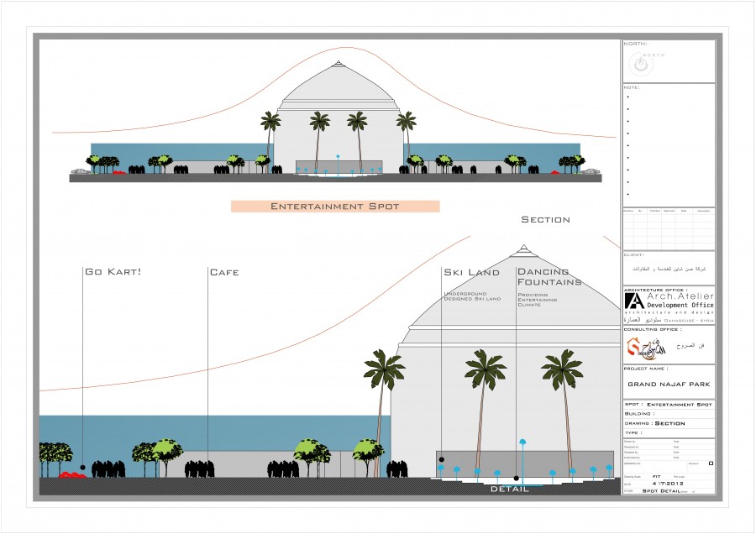Click the Dancing Fountains heading
Viewport: 756px width, 534px height.
(x=549, y=277)
